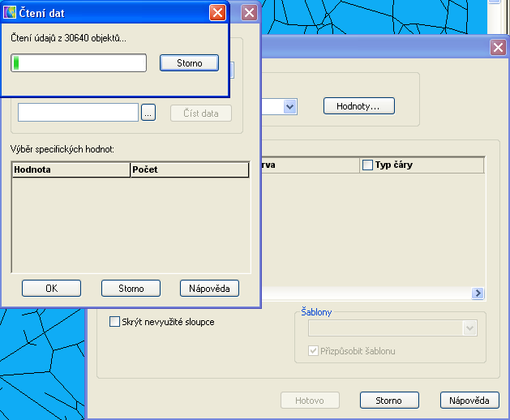The image size is (510, 420).
Task: Sort list by Hodnota column header
Action: (x=71, y=170)
